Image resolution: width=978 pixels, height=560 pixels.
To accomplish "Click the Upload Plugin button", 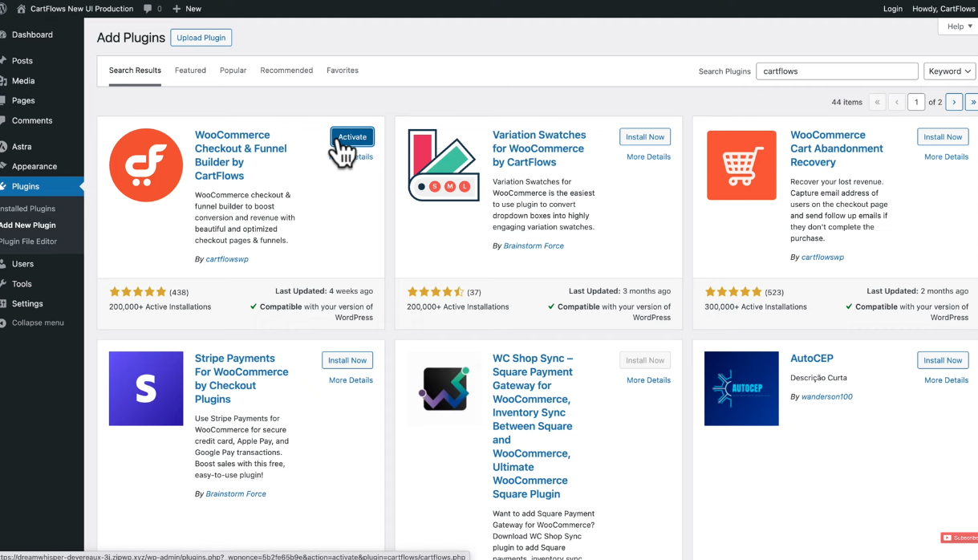I will point(201,38).
